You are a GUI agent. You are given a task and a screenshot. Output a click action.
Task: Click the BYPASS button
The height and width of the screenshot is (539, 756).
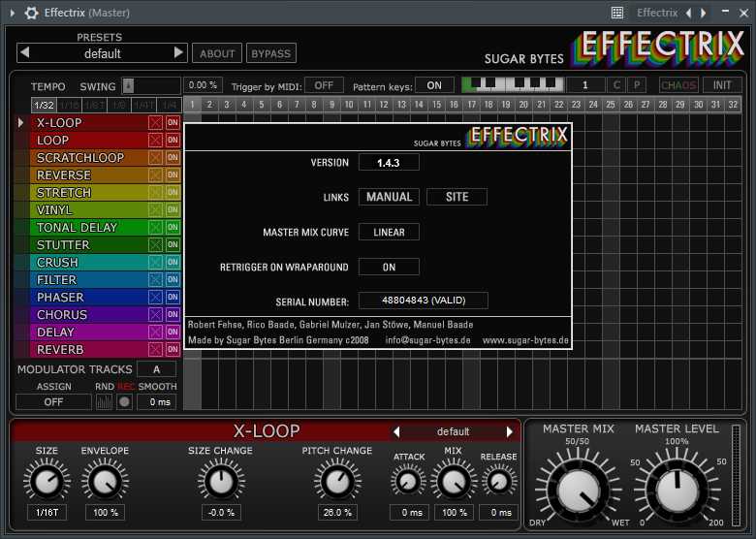271,53
